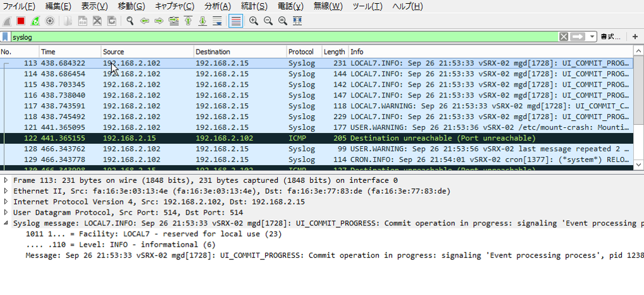Clear the display filter with the X button
This screenshot has height=295, width=644.
pyautogui.click(x=564, y=37)
